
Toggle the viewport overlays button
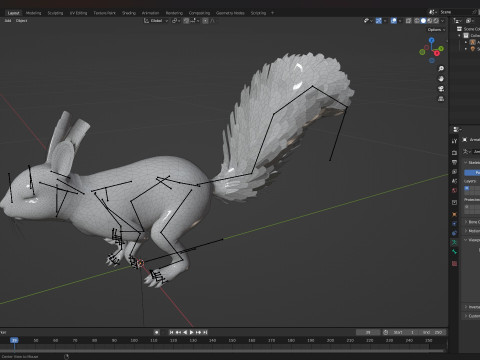tap(394, 21)
